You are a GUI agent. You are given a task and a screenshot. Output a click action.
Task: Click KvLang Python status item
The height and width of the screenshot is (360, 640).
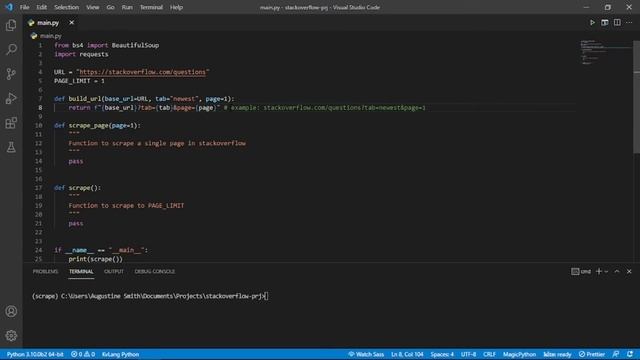click(x=120, y=354)
